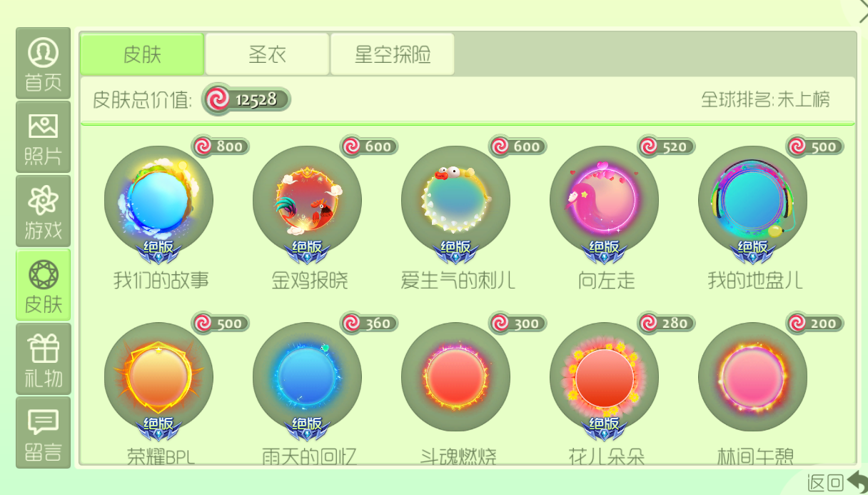Image resolution: width=868 pixels, height=495 pixels.
Task: Choose the 荣耀BPL golden skin
Action: click(158, 377)
